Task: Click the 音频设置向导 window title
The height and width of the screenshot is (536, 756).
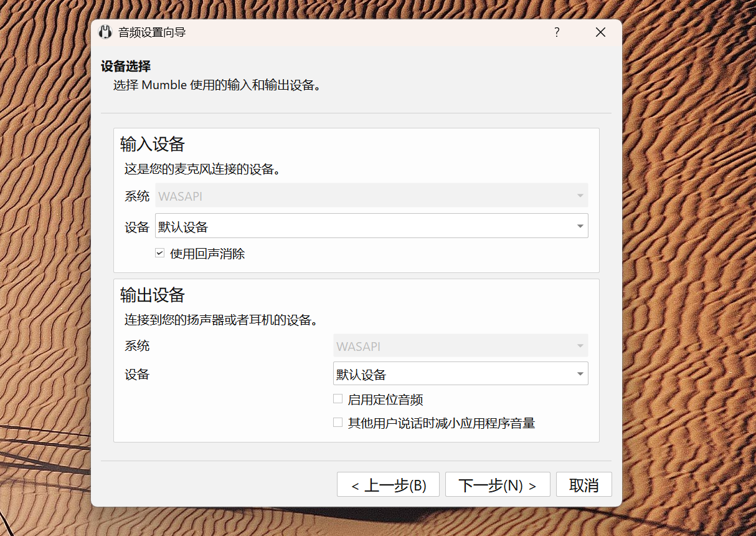Action: (152, 32)
